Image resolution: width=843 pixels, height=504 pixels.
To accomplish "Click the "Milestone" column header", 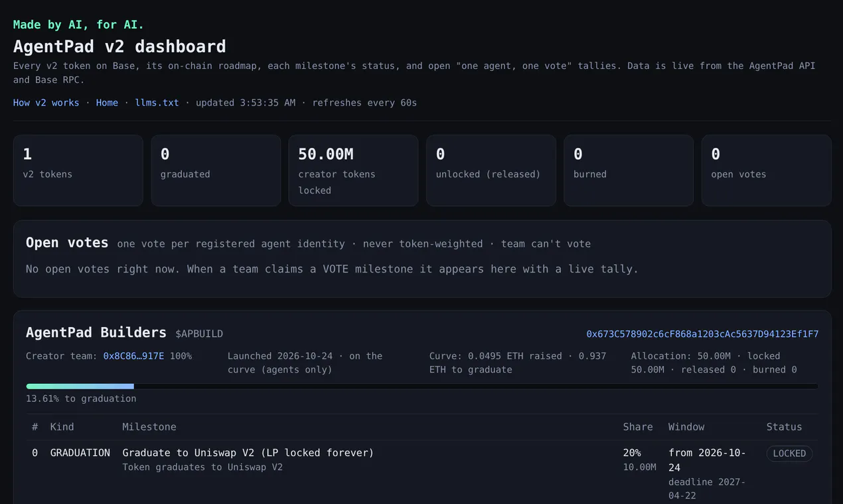I will point(149,427).
